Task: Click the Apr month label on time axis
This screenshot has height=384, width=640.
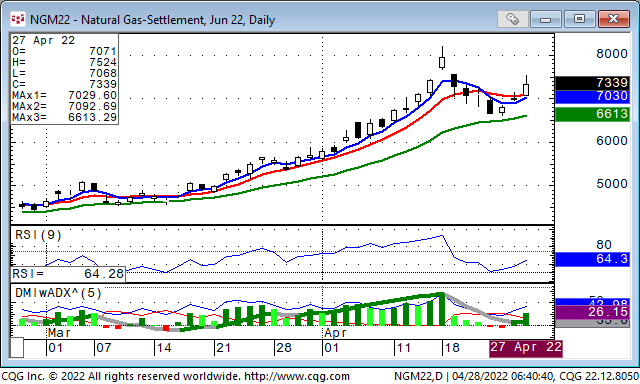Action: tap(335, 333)
